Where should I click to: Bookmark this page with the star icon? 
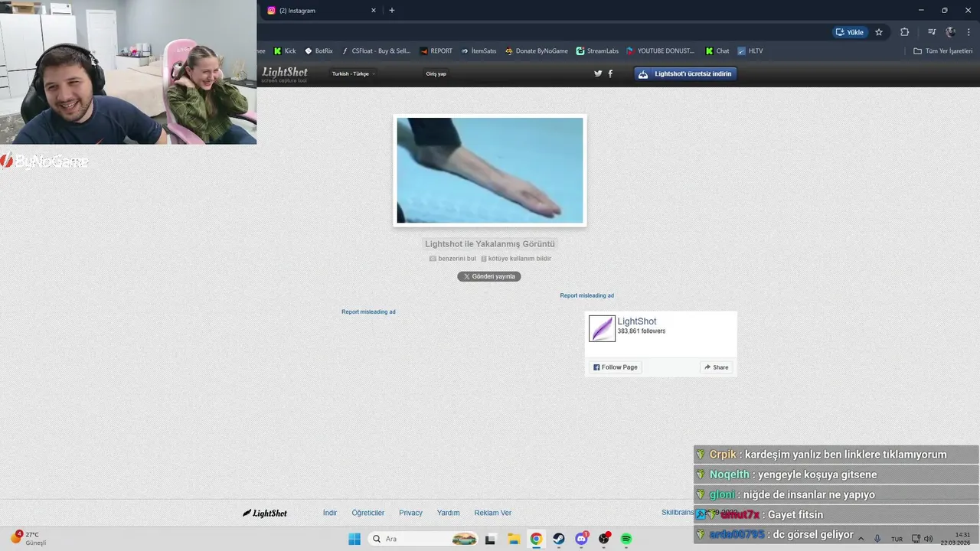pos(879,32)
